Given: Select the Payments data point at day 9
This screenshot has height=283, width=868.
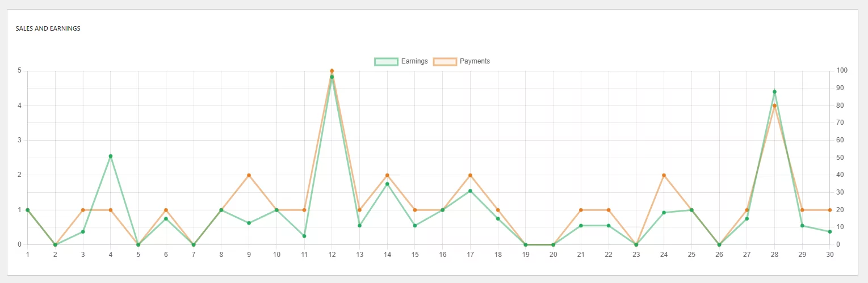Looking at the screenshot, I should click(249, 175).
